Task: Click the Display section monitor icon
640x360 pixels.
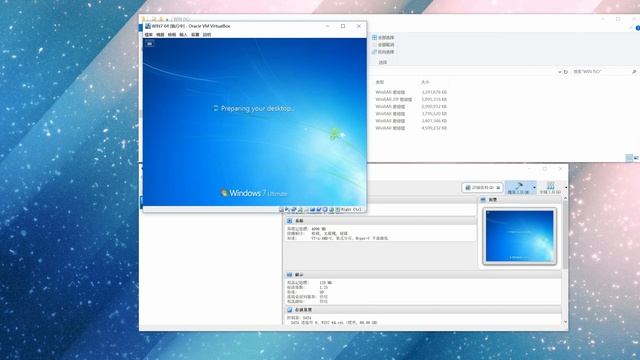Action: point(289,275)
